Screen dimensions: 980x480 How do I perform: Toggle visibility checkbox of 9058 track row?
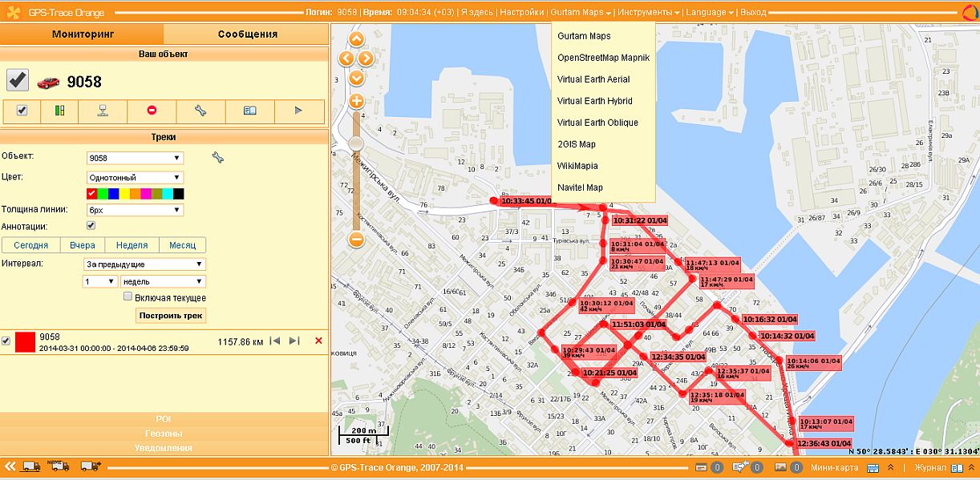pos(6,341)
